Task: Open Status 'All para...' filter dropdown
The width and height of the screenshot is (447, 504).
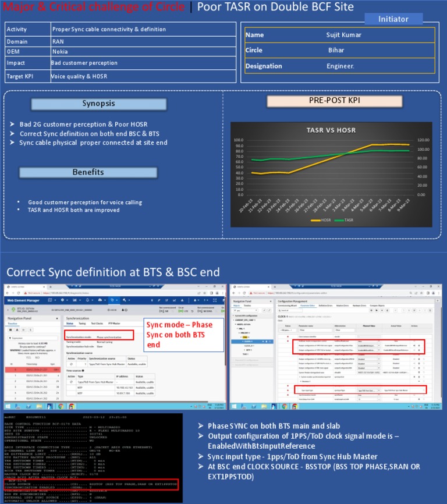Action: [x=288, y=330]
